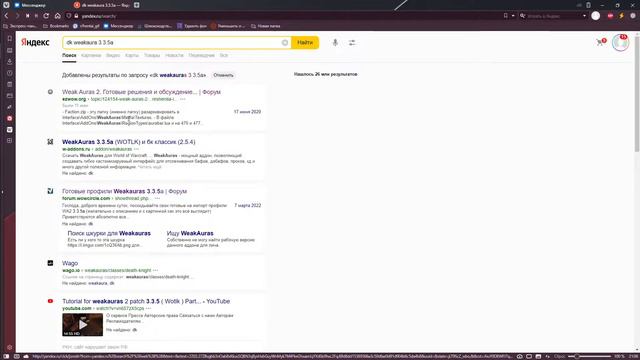The height and width of the screenshot is (360, 640).
Task: Switch to the Видео tab
Action: 113,56
